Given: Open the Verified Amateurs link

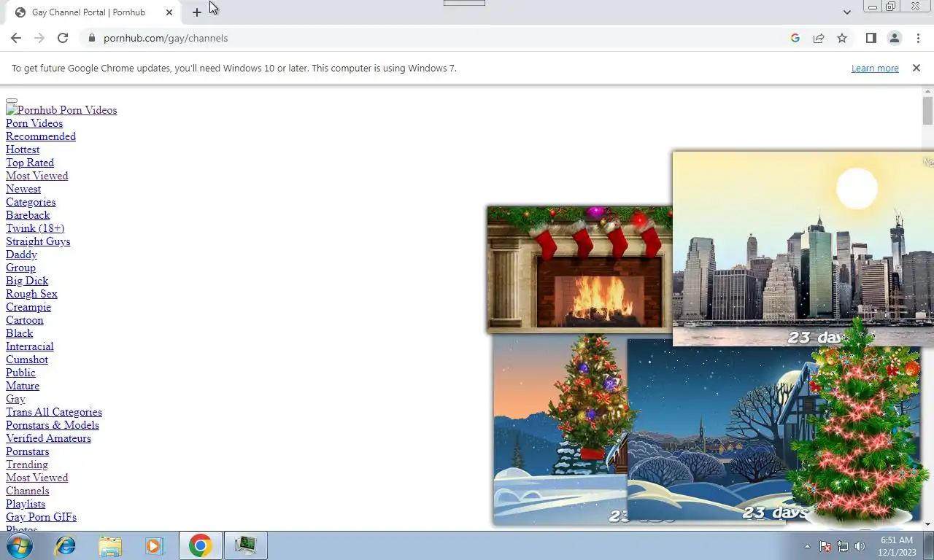Looking at the screenshot, I should pyautogui.click(x=48, y=438).
